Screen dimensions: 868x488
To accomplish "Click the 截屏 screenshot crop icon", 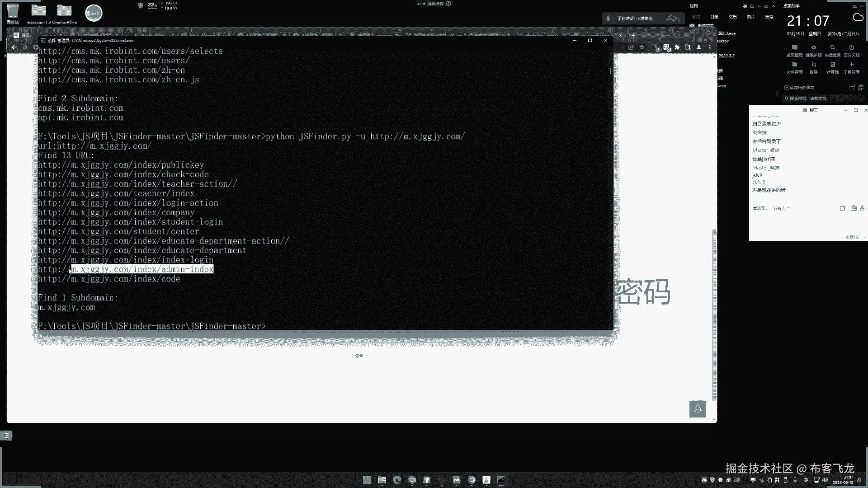I will tap(813, 65).
